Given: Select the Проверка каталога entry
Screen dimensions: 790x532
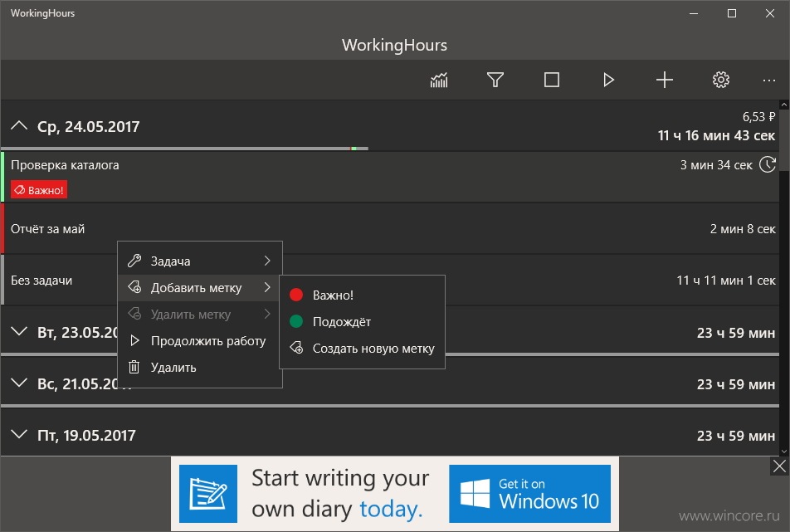Looking at the screenshot, I should [390, 178].
